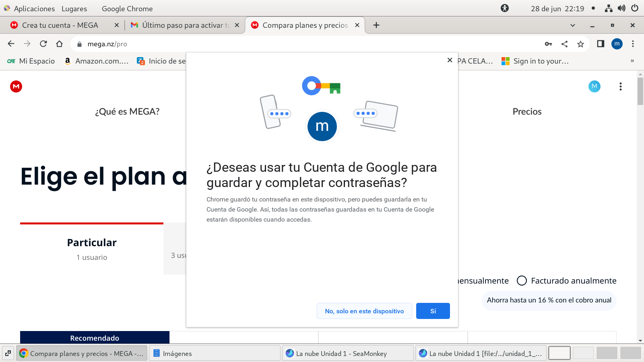Bookmark this page with the star icon
644x362 pixels.
coord(580,44)
